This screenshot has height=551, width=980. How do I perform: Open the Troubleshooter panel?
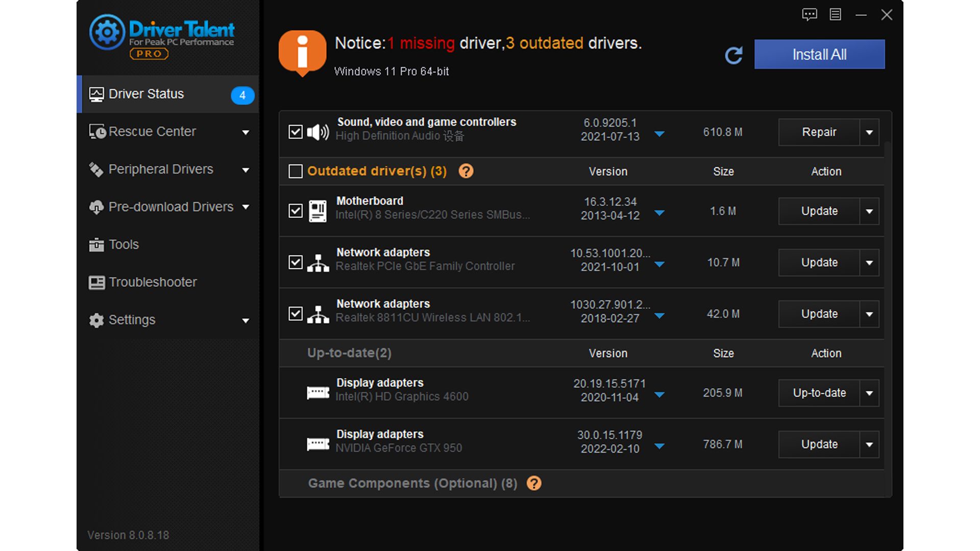153,282
